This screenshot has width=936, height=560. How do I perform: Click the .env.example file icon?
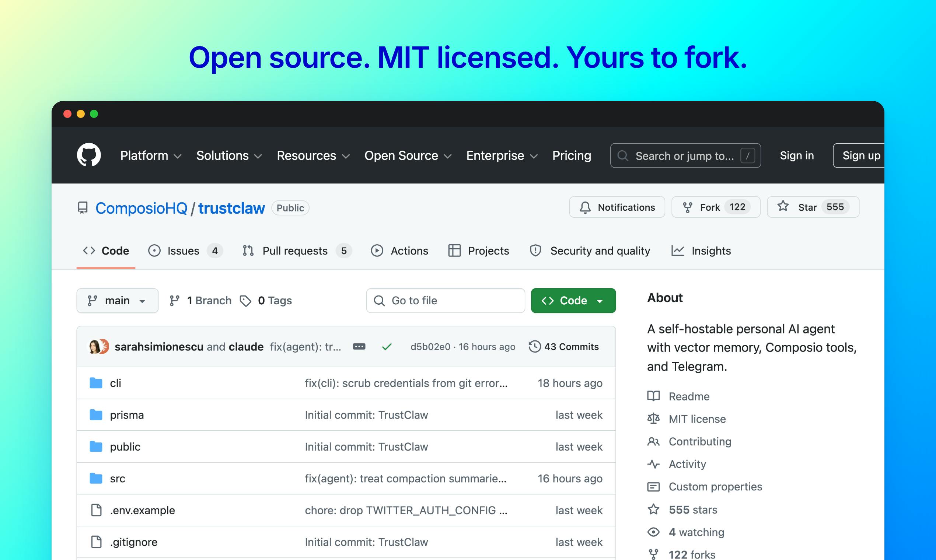(x=97, y=510)
